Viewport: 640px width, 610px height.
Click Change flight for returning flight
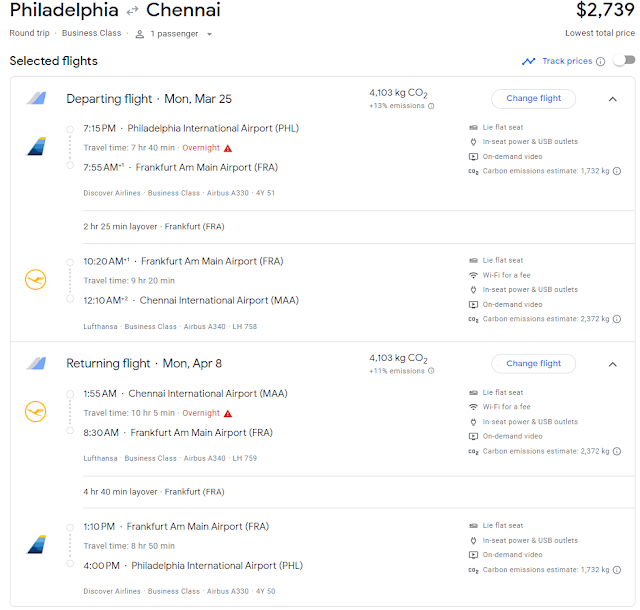tap(533, 364)
